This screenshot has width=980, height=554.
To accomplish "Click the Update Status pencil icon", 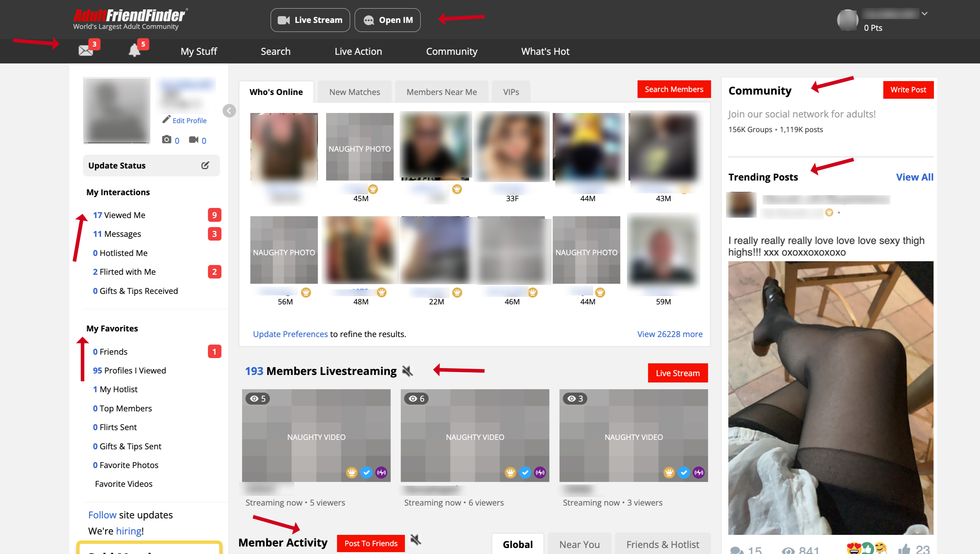I will 206,165.
